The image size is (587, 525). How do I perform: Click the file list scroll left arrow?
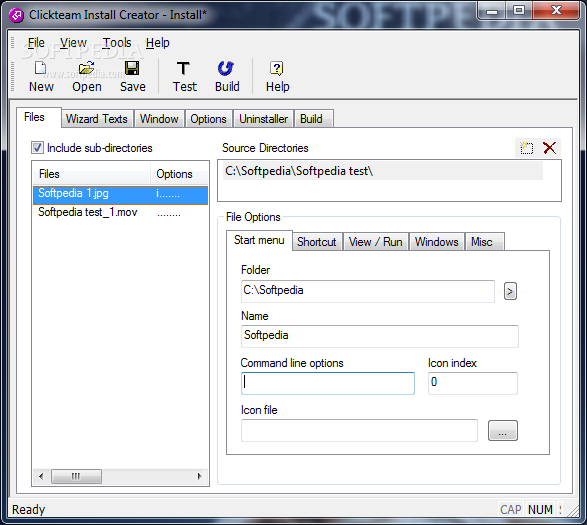tap(41, 476)
